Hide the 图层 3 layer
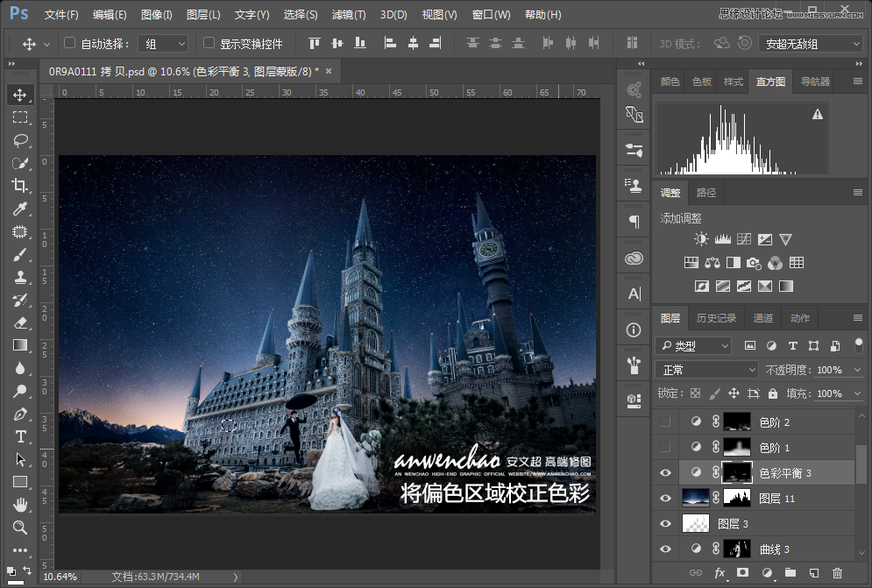Image resolution: width=872 pixels, height=588 pixels. pos(665,524)
